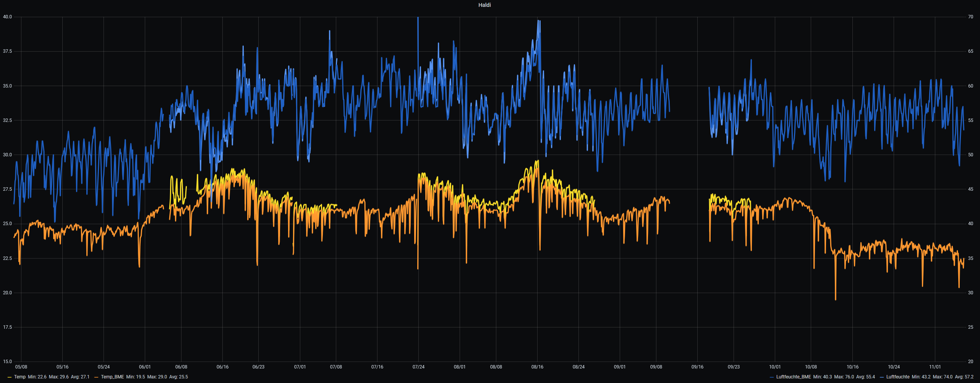This screenshot has height=383, width=980.
Task: Click the Luftfeuchte 'Max: 74.0' legend value
Action: 943,377
